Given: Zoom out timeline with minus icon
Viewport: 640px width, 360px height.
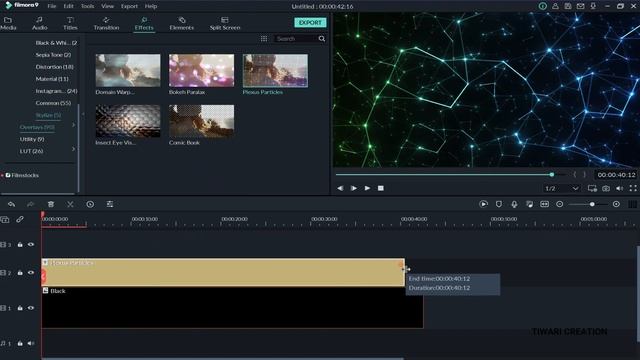Looking at the screenshot, I should tap(560, 204).
